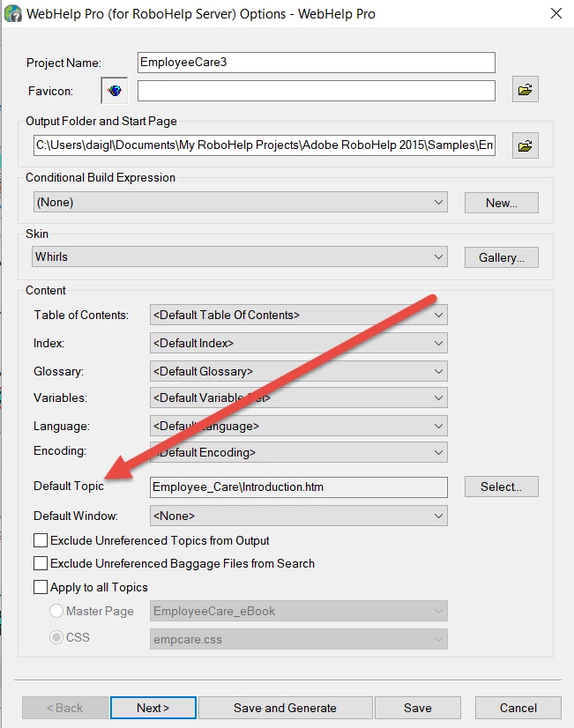Viewport: 574px width, 728px height.
Task: Expand the Table of Contents dropdown
Action: (299, 315)
